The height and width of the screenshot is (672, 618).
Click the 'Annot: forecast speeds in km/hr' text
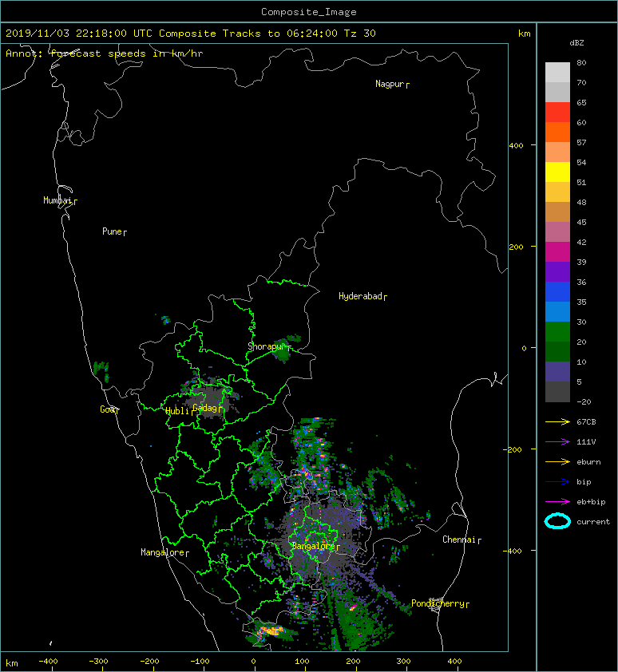(105, 53)
